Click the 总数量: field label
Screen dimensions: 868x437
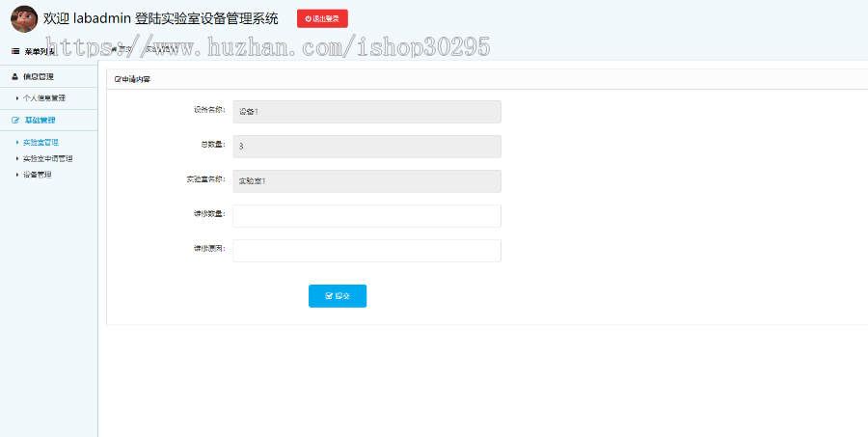click(x=212, y=145)
